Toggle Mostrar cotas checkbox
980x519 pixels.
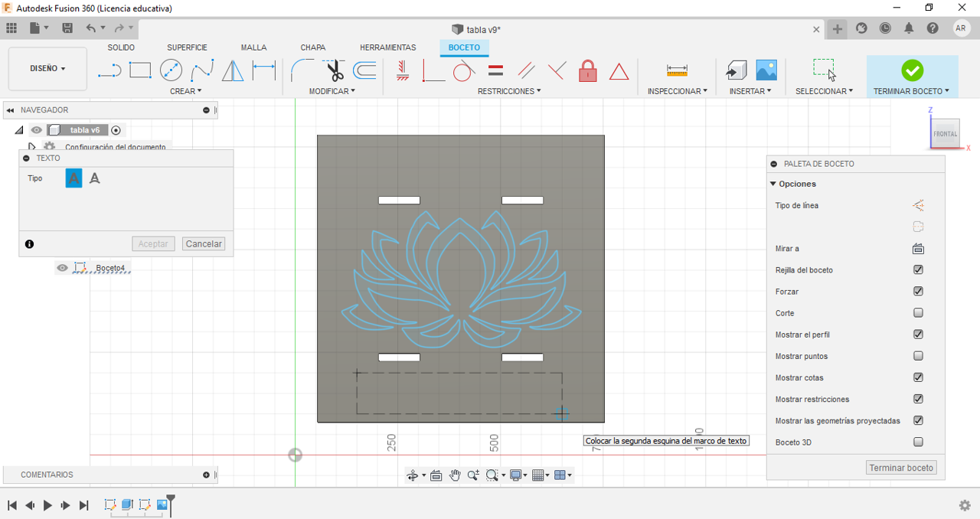(x=918, y=377)
